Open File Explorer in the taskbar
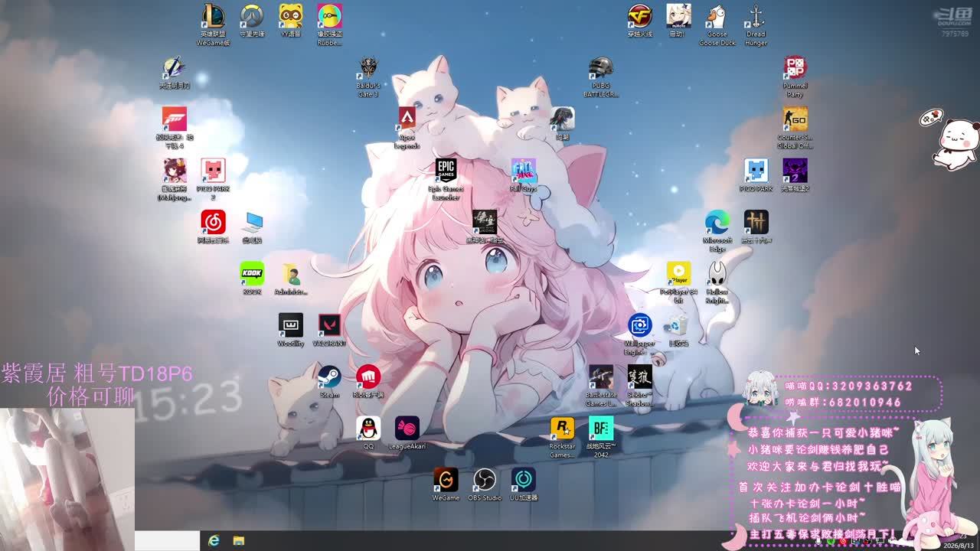 point(239,541)
